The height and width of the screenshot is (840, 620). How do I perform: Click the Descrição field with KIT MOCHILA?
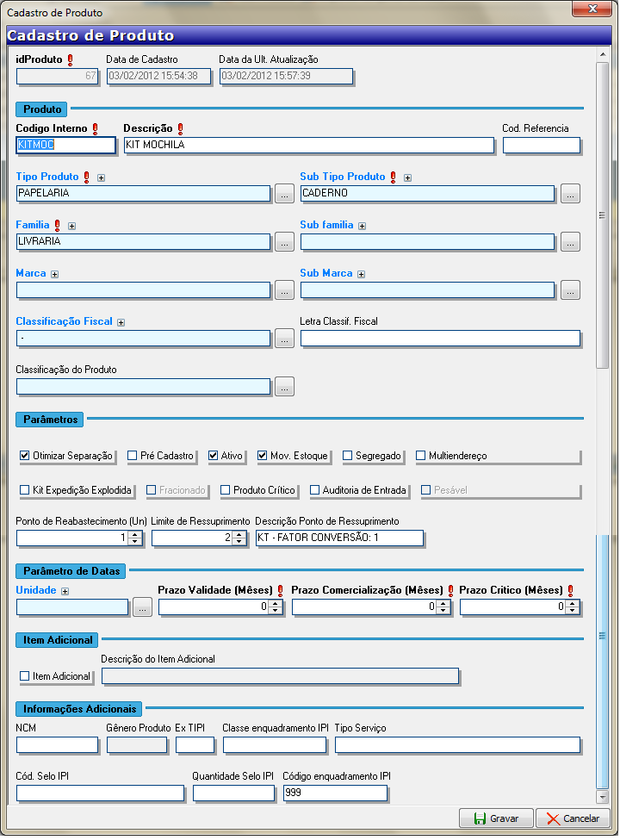pyautogui.click(x=310, y=146)
